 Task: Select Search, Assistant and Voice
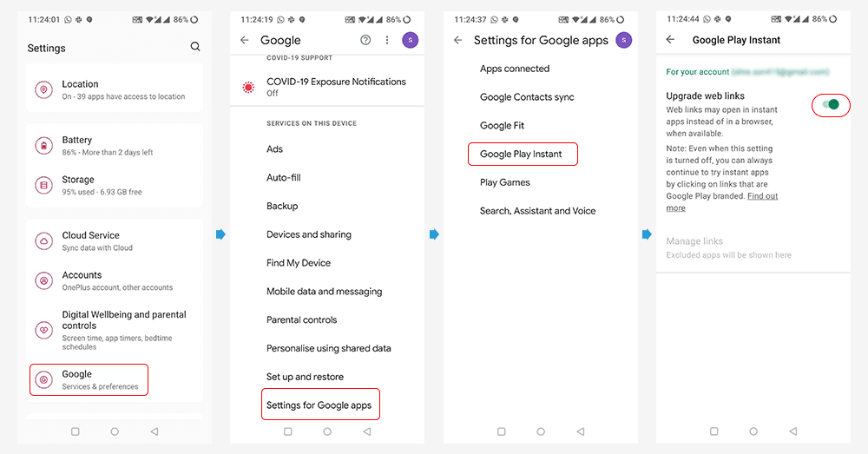tap(537, 211)
